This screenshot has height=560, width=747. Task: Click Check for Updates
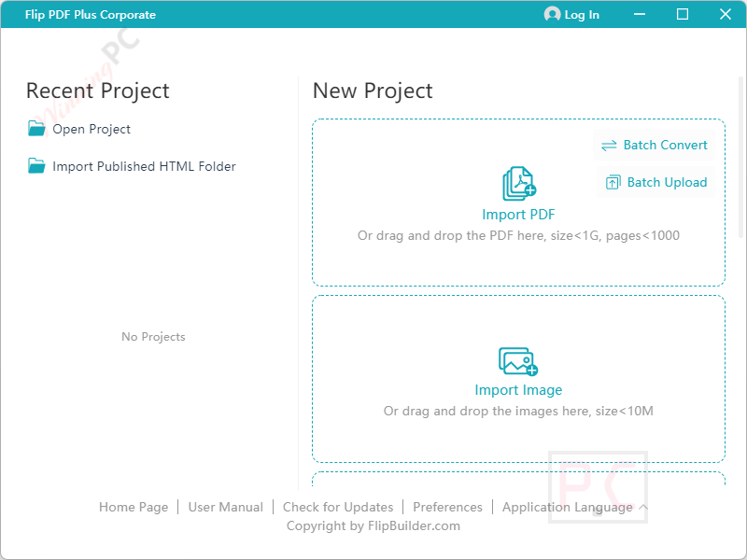tap(338, 507)
